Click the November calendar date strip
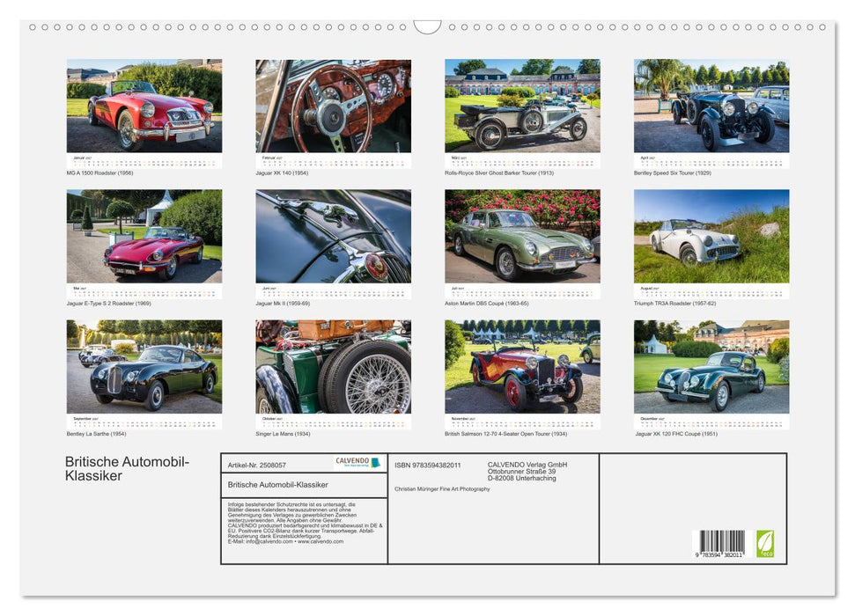The width and height of the screenshot is (855, 616). coord(522,421)
